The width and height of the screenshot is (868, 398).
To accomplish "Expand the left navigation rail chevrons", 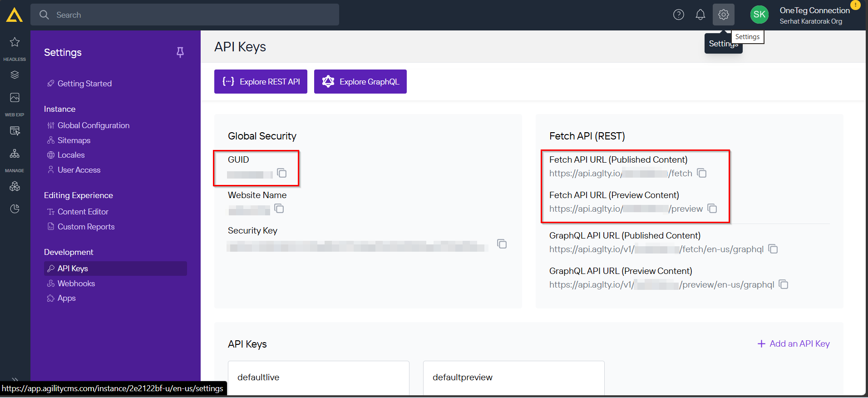I will pyautogui.click(x=15, y=379).
